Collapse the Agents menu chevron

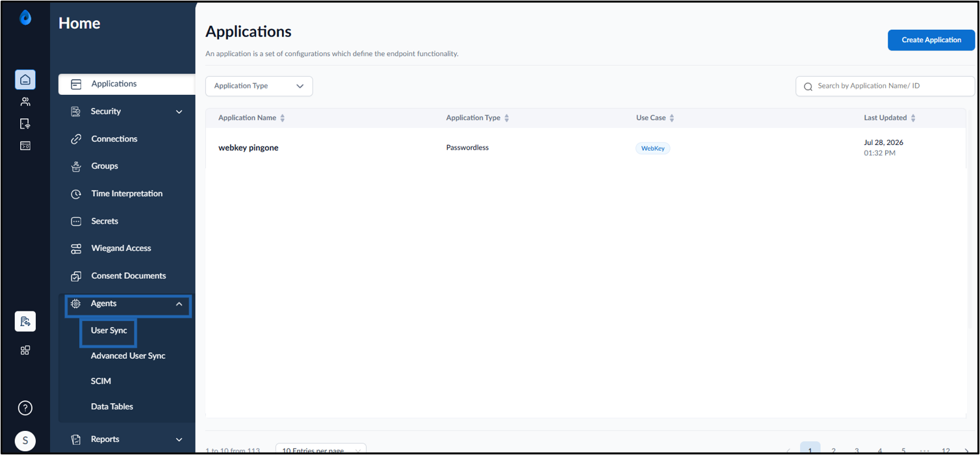pos(179,304)
